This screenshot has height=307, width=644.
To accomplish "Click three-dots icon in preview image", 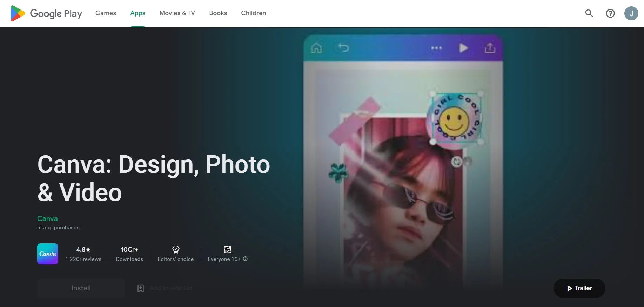I will coord(437,48).
